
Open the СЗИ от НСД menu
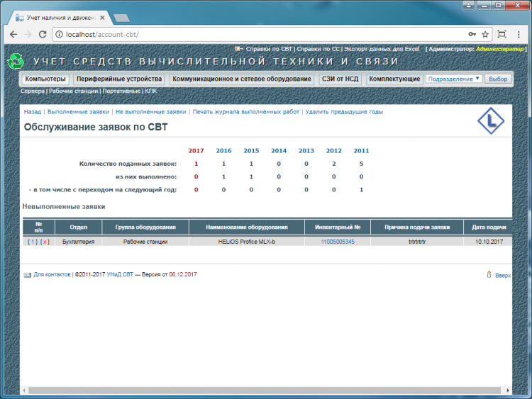(x=340, y=79)
